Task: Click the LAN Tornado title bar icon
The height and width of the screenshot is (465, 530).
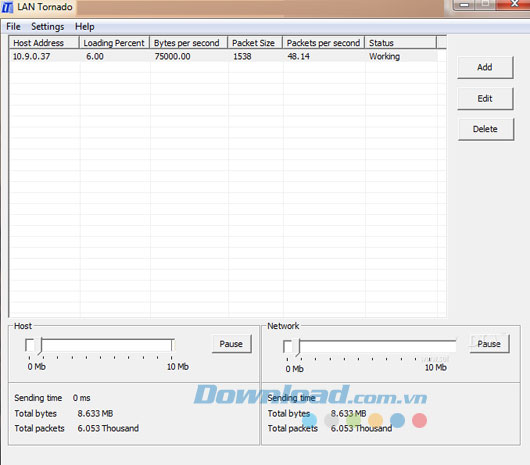Action: point(7,7)
